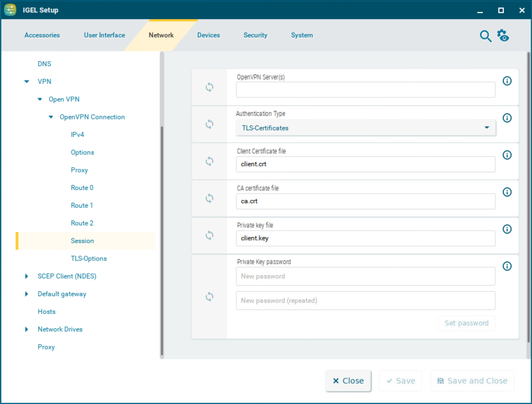Expand the Network Drives node
This screenshot has height=404, width=532.
pyautogui.click(x=27, y=329)
